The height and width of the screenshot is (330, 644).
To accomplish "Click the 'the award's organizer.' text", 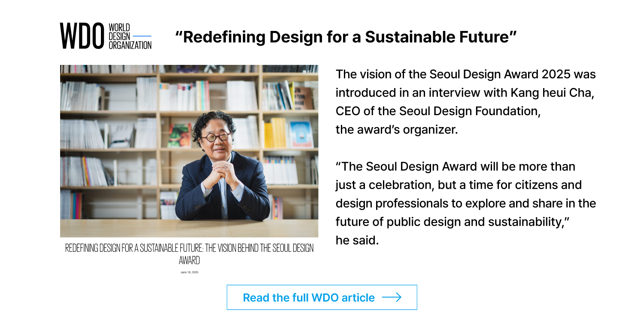I will tap(397, 129).
